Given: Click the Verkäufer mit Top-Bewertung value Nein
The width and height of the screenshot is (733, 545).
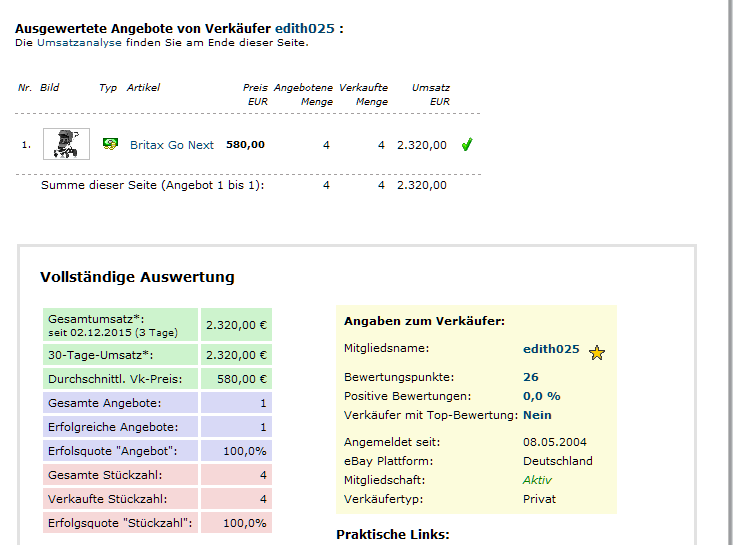Looking at the screenshot, I should click(537, 415).
